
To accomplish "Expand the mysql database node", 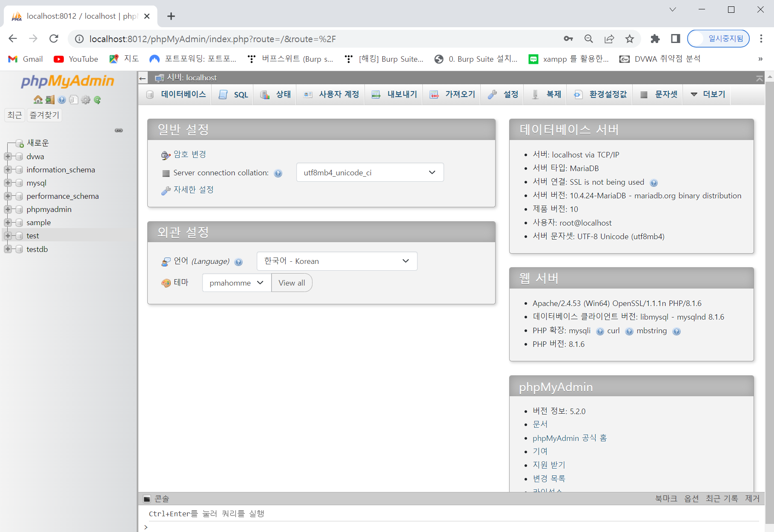I will [x=8, y=183].
